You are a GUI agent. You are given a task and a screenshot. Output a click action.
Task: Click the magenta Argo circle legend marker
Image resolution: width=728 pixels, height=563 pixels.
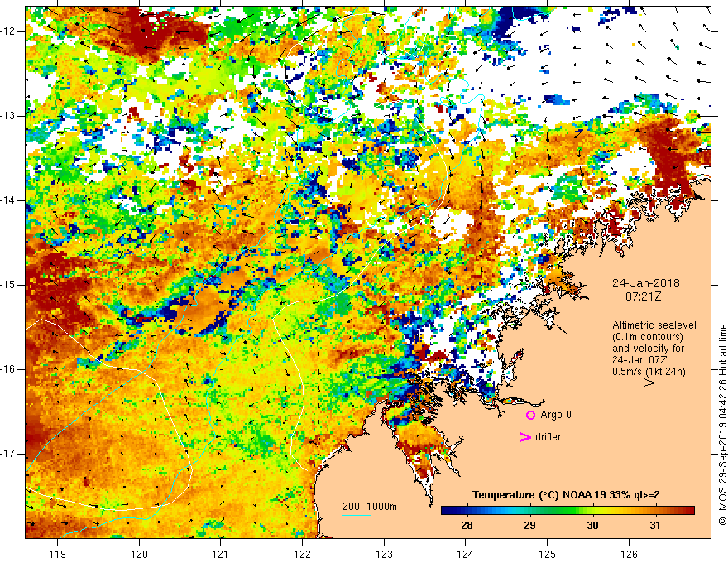[530, 415]
